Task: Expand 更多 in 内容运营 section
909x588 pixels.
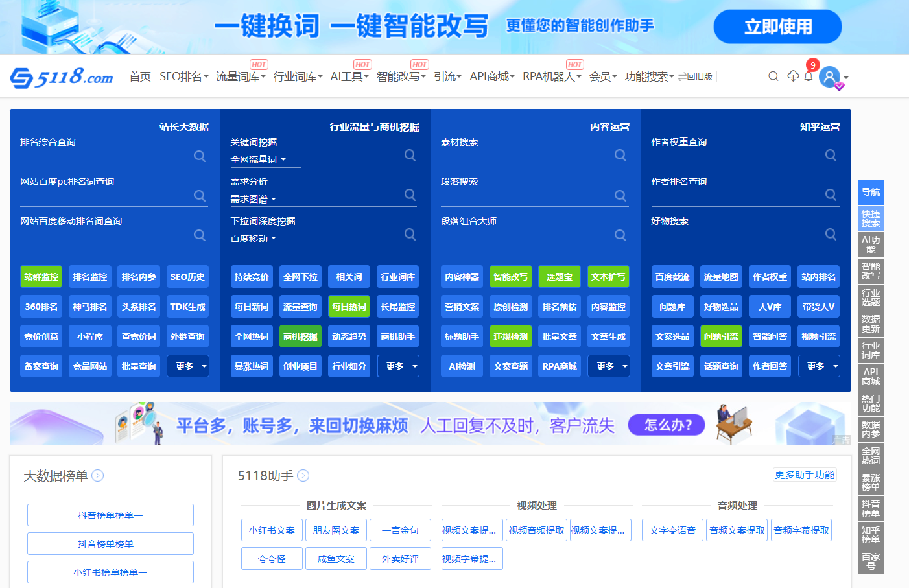Action: pos(609,366)
